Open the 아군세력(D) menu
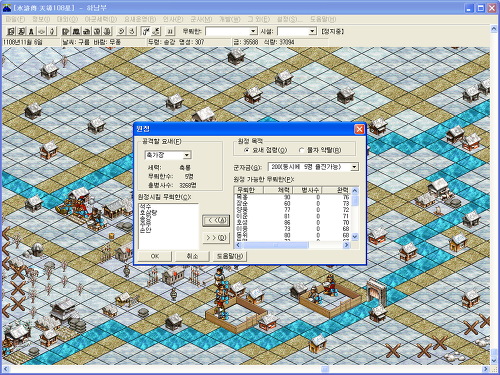This screenshot has height=375, width=500. tap(101, 19)
